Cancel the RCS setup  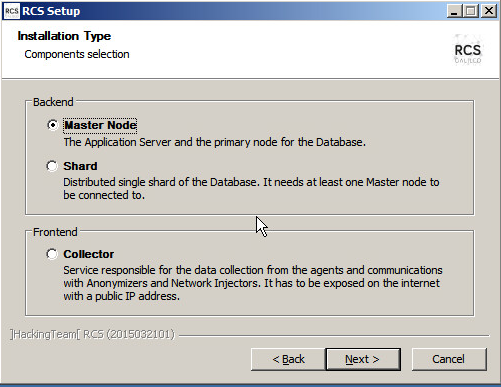click(x=449, y=359)
